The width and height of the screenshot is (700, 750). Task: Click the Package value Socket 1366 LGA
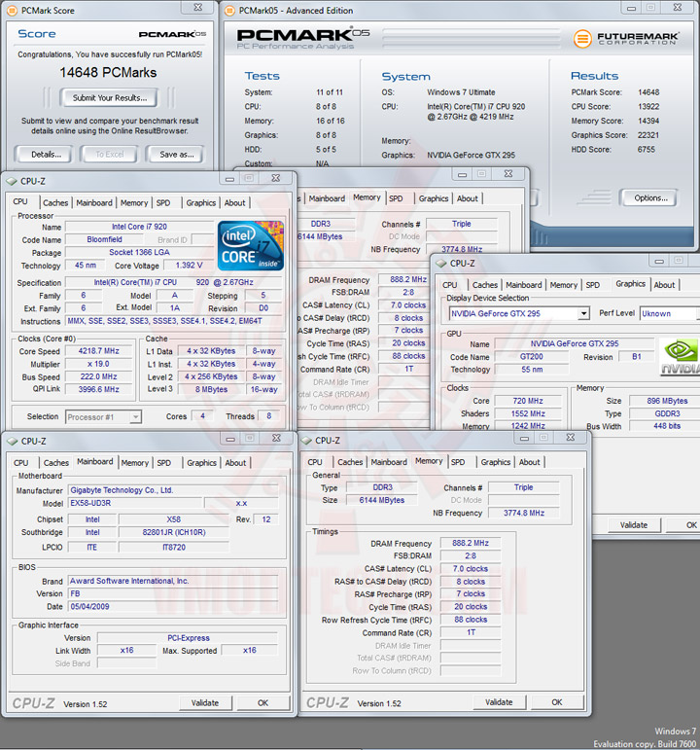click(x=139, y=252)
